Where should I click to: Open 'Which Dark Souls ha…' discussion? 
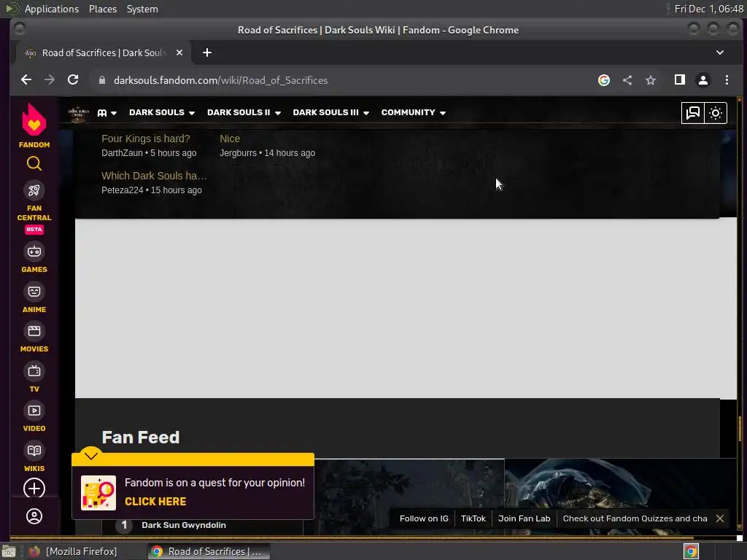(154, 176)
